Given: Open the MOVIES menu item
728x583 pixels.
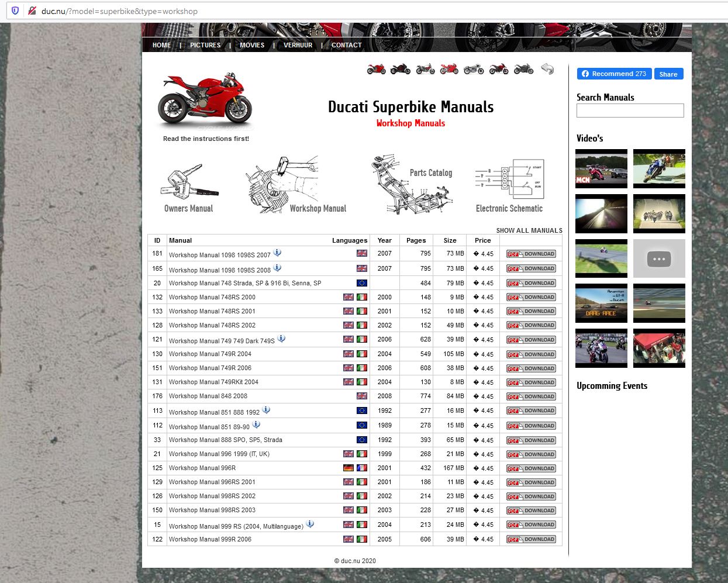Looking at the screenshot, I should [252, 45].
